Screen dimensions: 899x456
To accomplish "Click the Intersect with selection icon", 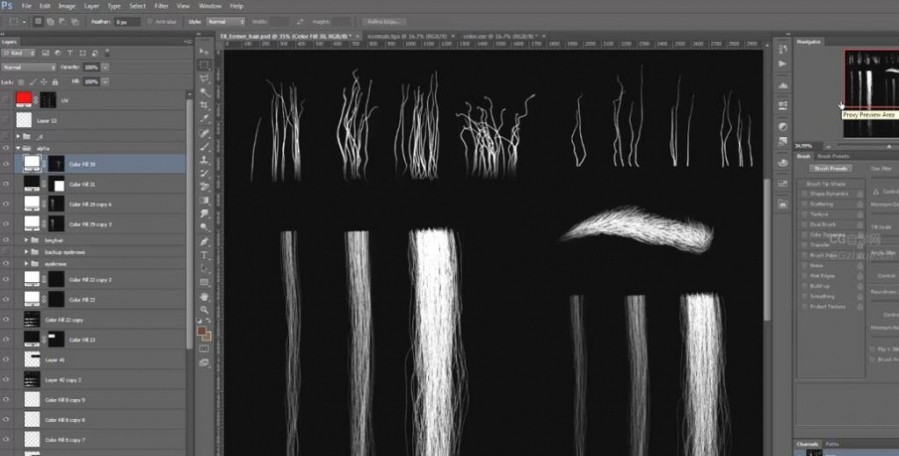I will coord(75,22).
